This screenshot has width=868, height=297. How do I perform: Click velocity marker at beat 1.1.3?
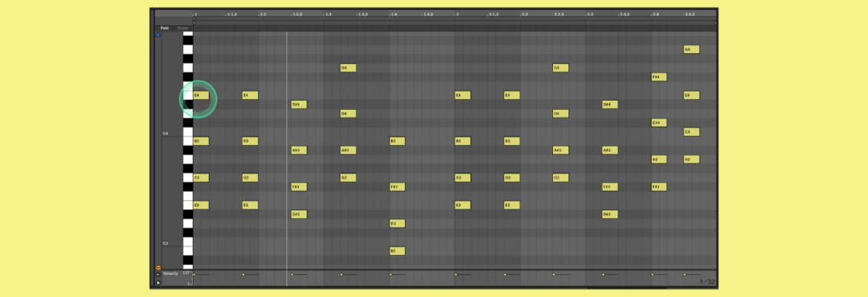click(x=244, y=274)
